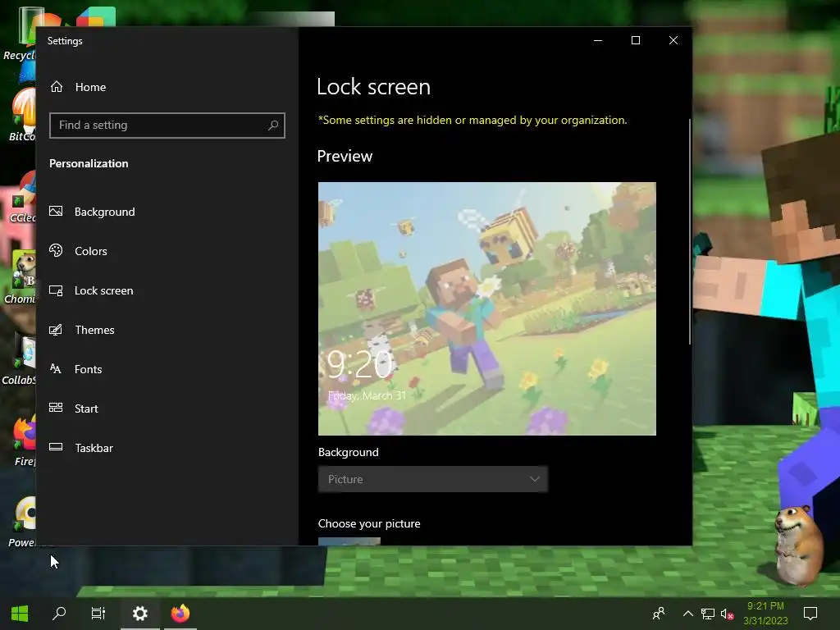Select the Firefox desktop shortcut
This screenshot has height=630, width=840.
coord(24,441)
